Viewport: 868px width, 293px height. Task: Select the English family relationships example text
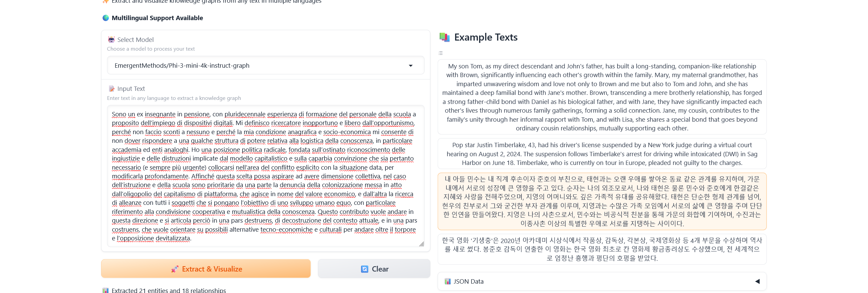click(602, 97)
